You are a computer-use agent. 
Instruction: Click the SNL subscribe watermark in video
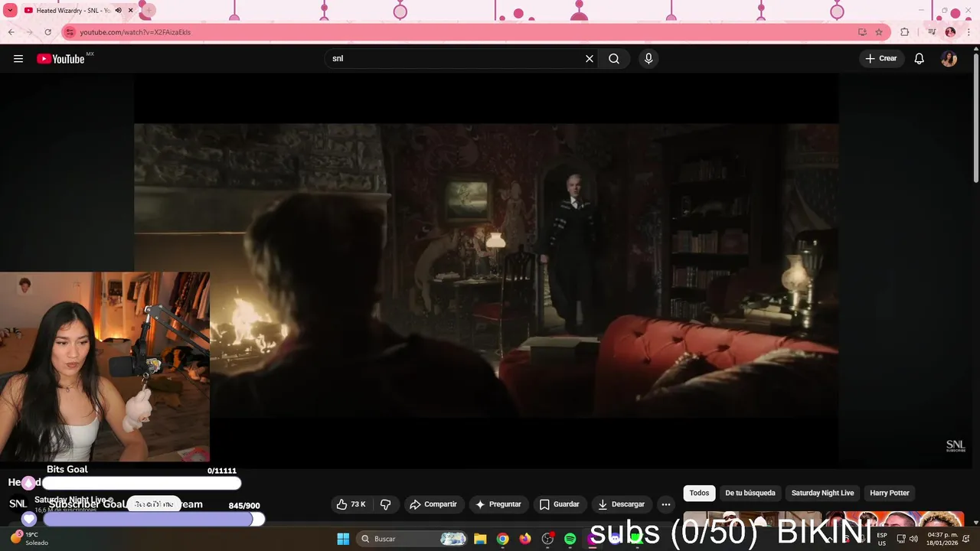[955, 445]
